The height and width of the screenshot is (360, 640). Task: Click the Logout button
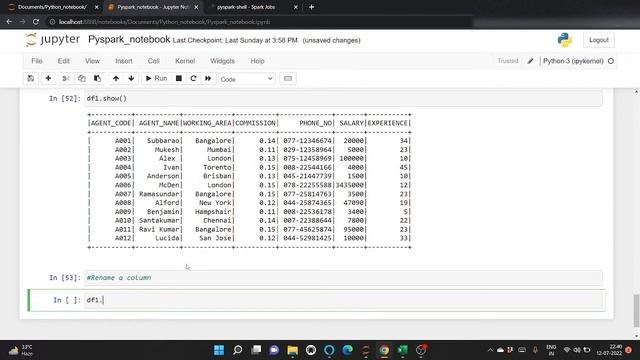(599, 40)
